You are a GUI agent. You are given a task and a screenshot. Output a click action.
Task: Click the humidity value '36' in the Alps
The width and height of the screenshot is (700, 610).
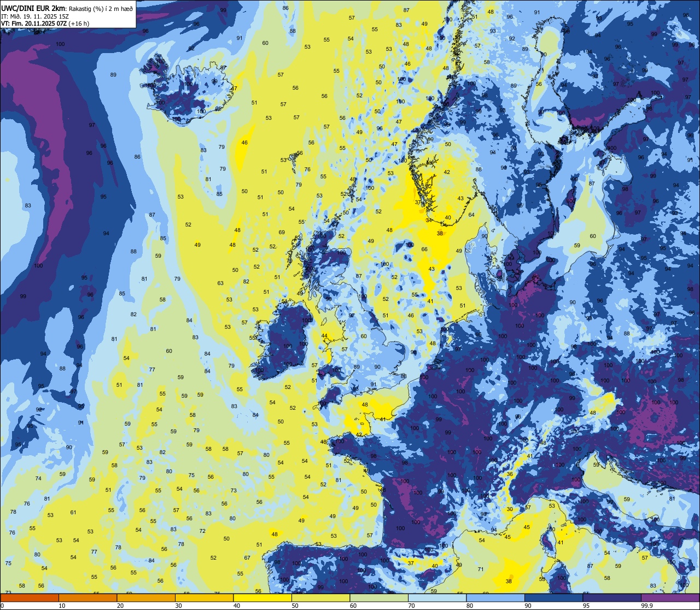tap(510, 474)
